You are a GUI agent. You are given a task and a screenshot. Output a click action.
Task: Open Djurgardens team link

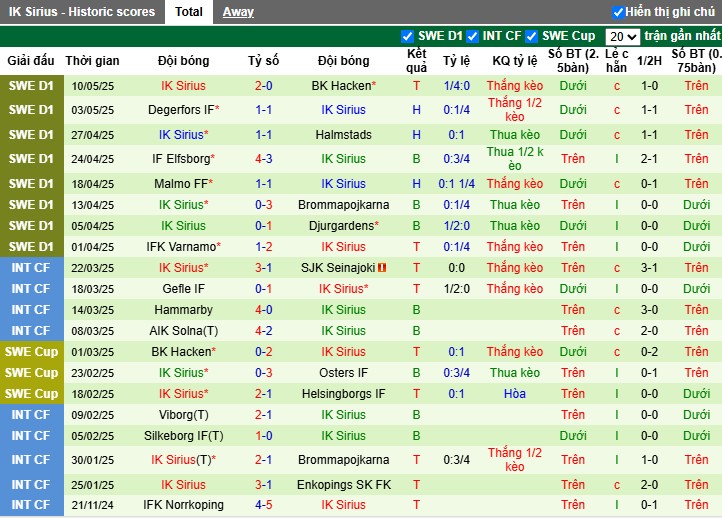341,226
